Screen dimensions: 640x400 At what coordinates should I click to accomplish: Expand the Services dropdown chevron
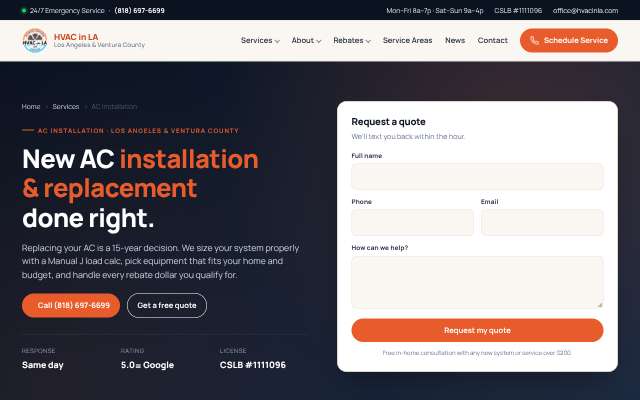(x=277, y=41)
